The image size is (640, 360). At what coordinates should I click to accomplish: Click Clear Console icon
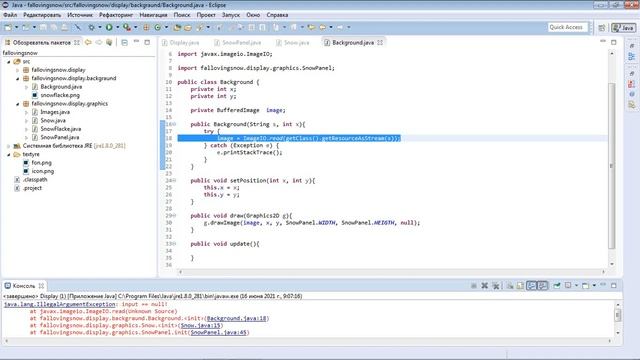click(510, 286)
